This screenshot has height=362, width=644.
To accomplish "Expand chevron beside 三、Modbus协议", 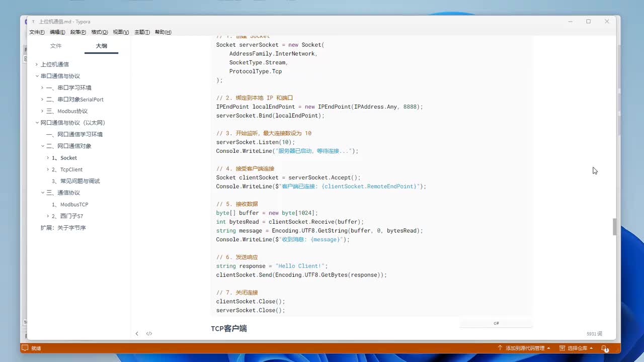I will 42,111.
